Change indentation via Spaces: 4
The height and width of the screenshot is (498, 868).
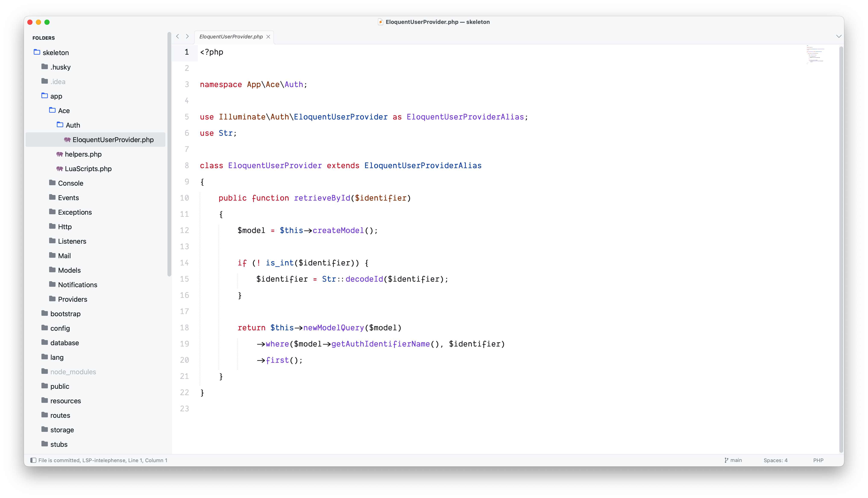775,460
